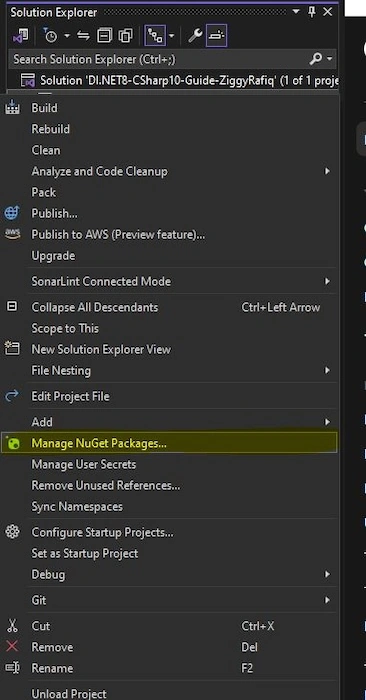366x700 pixels.
Task: Select Cut from the context menu
Action: (x=41, y=626)
